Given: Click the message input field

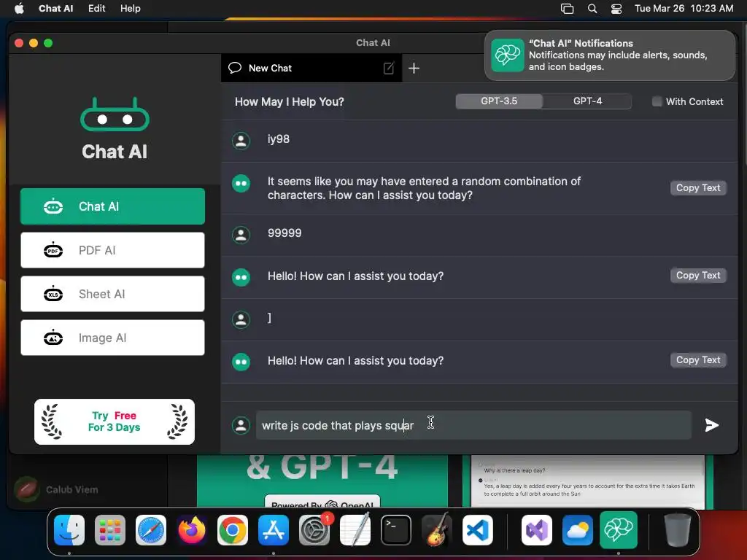Looking at the screenshot, I should 473,425.
